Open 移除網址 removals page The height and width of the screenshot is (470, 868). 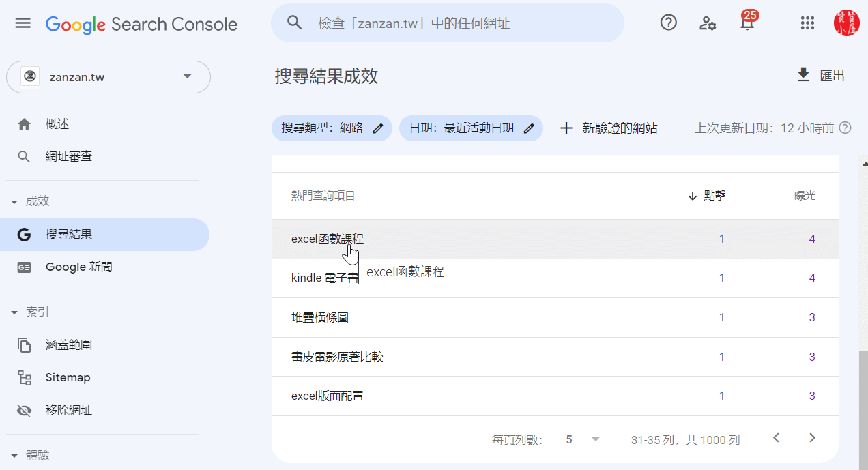[x=69, y=411]
